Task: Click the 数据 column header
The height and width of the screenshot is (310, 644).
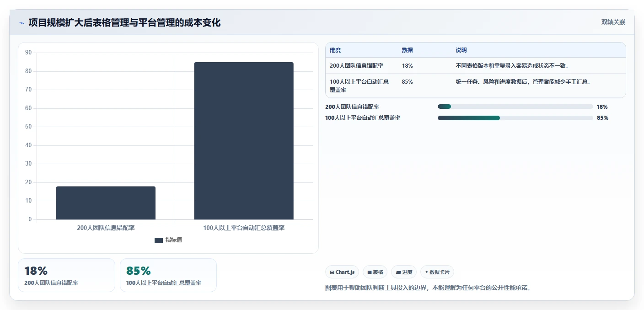Action: (x=407, y=50)
